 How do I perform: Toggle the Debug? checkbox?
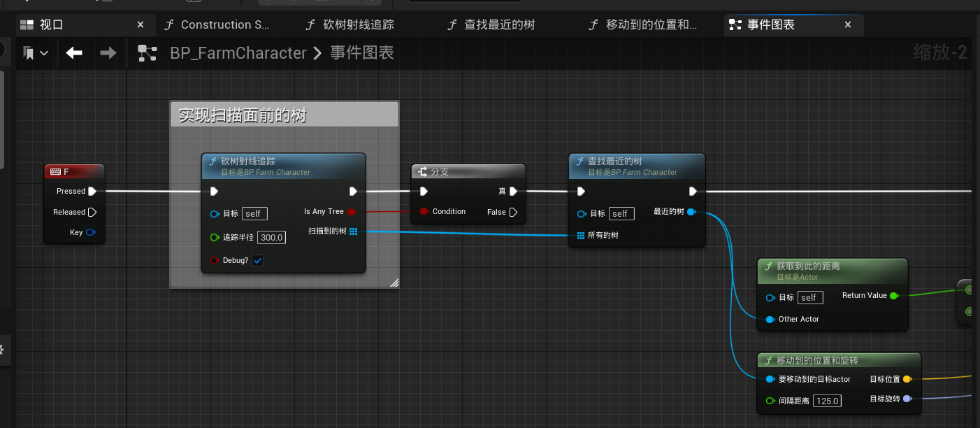coord(257,260)
